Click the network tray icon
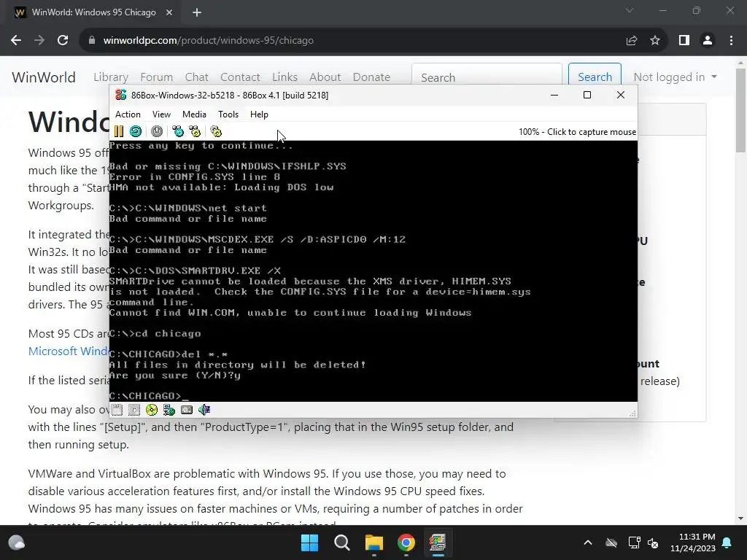 pyautogui.click(x=634, y=542)
